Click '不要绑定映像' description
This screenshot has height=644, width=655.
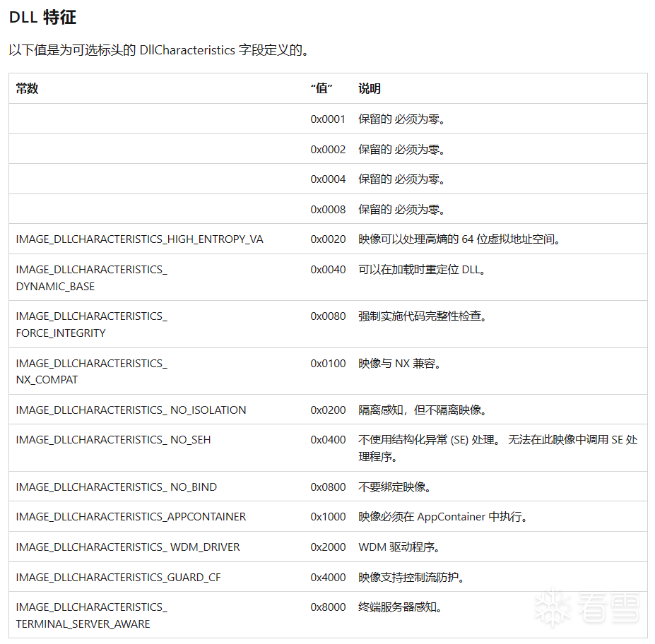394,487
